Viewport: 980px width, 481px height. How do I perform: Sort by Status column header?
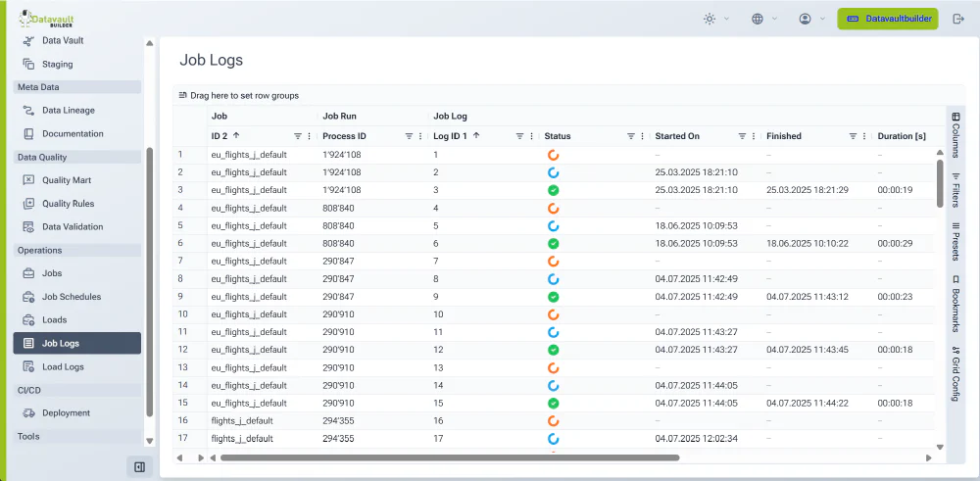(558, 136)
